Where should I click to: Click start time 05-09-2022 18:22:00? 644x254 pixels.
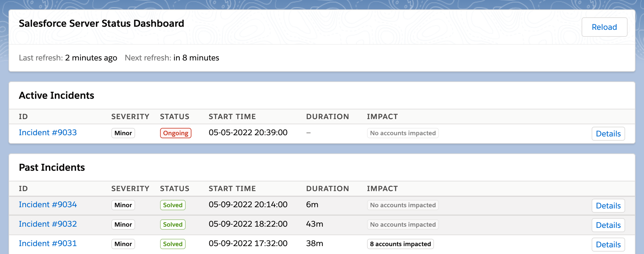(248, 224)
